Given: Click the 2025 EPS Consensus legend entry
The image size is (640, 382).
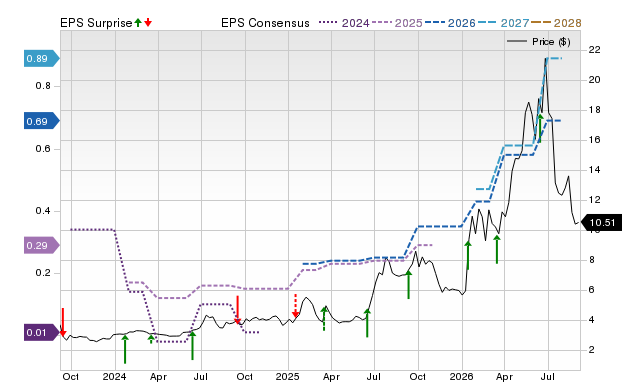Looking at the screenshot, I should pyautogui.click(x=397, y=23).
